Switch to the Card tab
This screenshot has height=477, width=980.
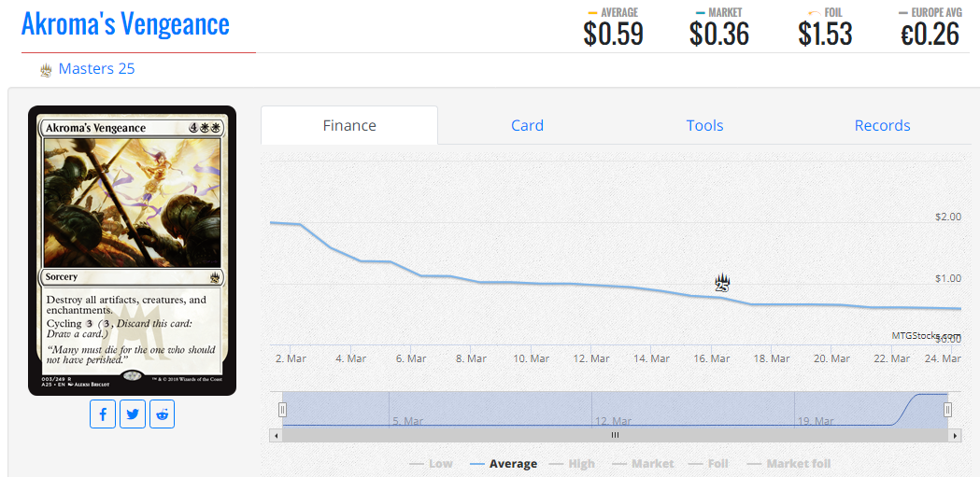click(527, 125)
